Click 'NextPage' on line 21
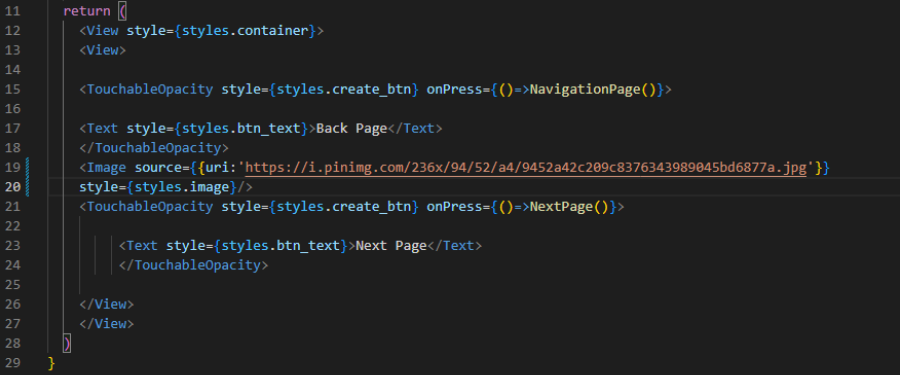The width and height of the screenshot is (900, 375). pos(561,207)
